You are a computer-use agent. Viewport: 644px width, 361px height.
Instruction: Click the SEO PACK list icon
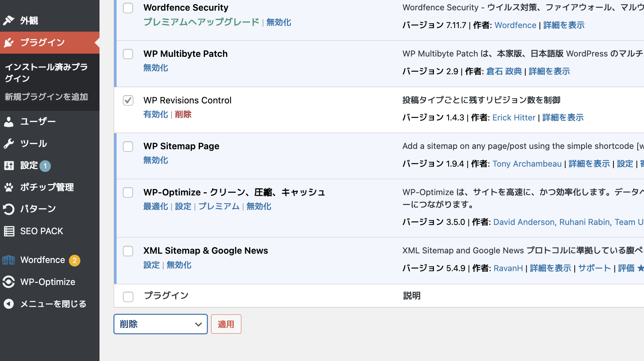[x=9, y=231]
